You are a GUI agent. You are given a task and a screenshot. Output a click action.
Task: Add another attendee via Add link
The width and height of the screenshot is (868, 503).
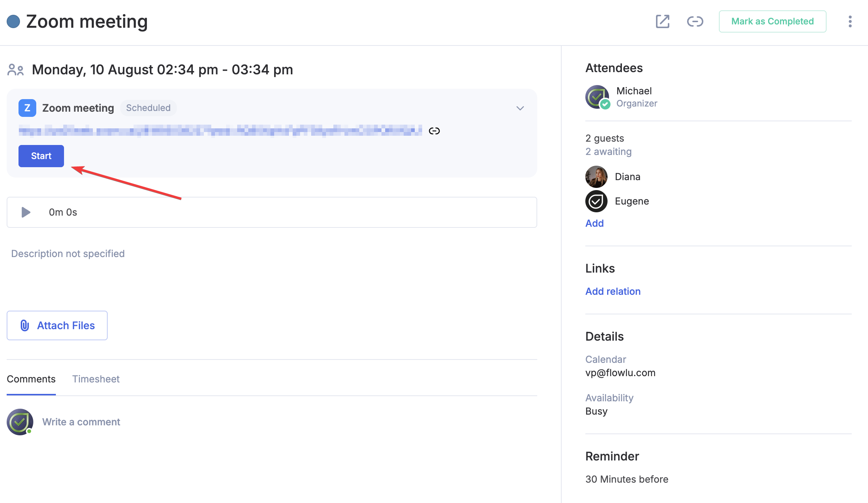[x=595, y=223]
